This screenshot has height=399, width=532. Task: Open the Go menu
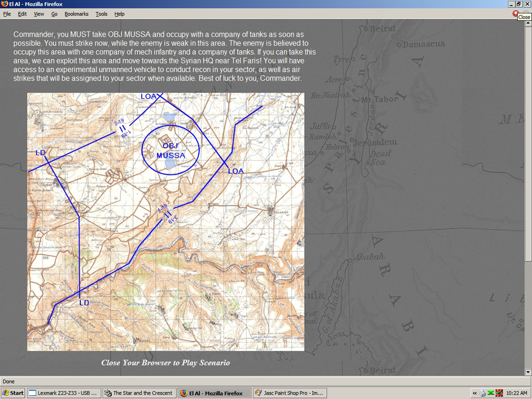(x=54, y=14)
